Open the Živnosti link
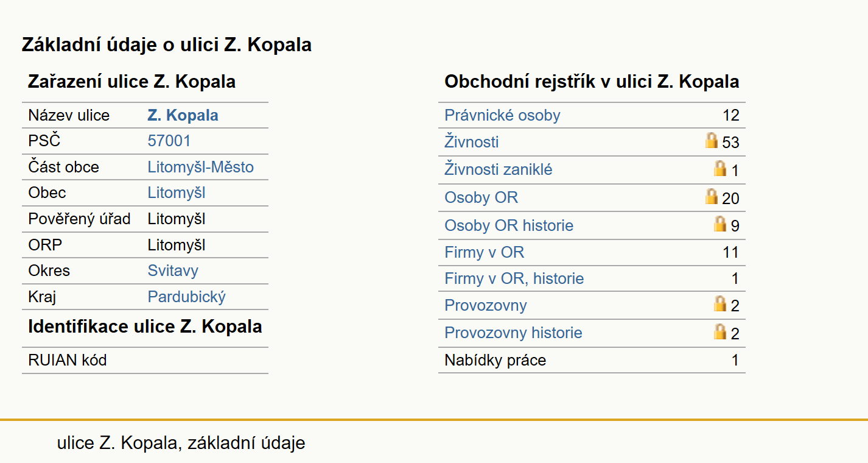Screen dimensions: 868x463 (472, 142)
